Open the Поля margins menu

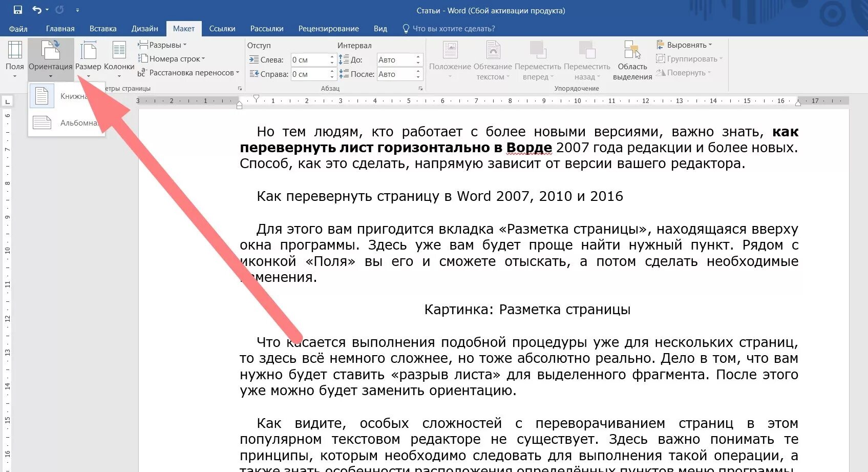pos(15,59)
